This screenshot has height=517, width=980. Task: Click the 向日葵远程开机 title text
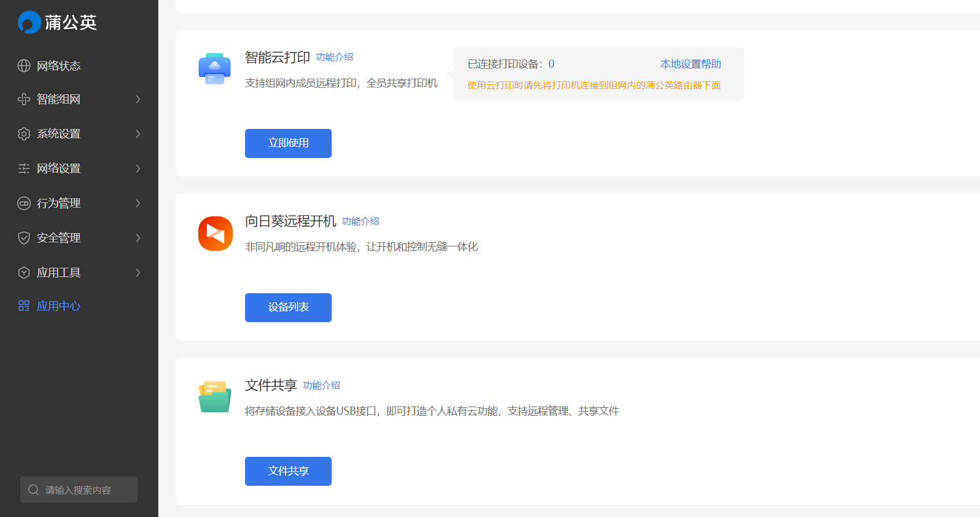coord(291,221)
